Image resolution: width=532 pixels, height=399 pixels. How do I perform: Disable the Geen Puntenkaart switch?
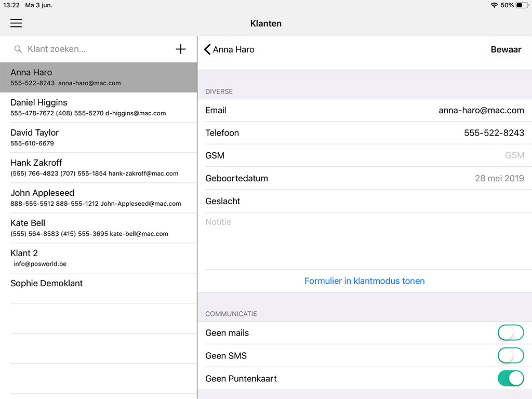[x=511, y=378]
